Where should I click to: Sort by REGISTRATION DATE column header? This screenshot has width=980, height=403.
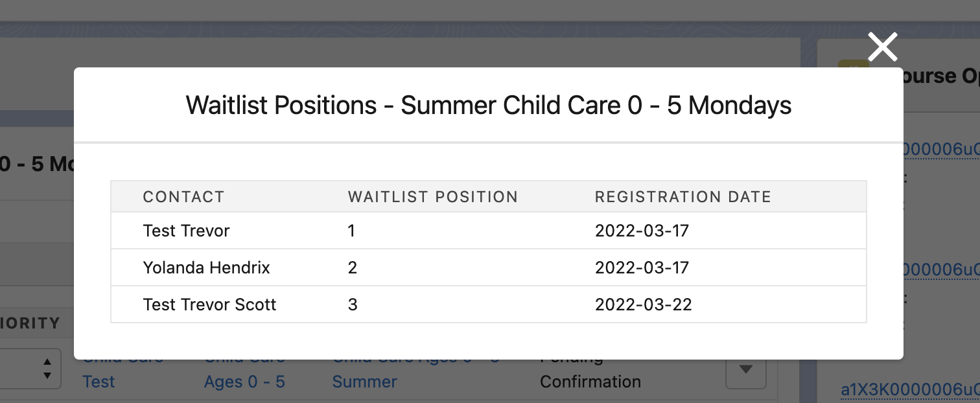683,196
